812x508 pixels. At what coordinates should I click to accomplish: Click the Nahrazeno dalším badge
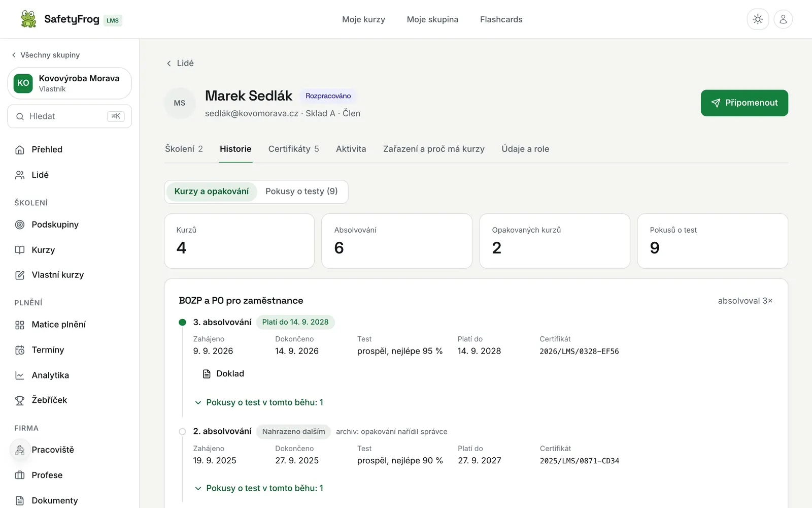click(x=293, y=431)
